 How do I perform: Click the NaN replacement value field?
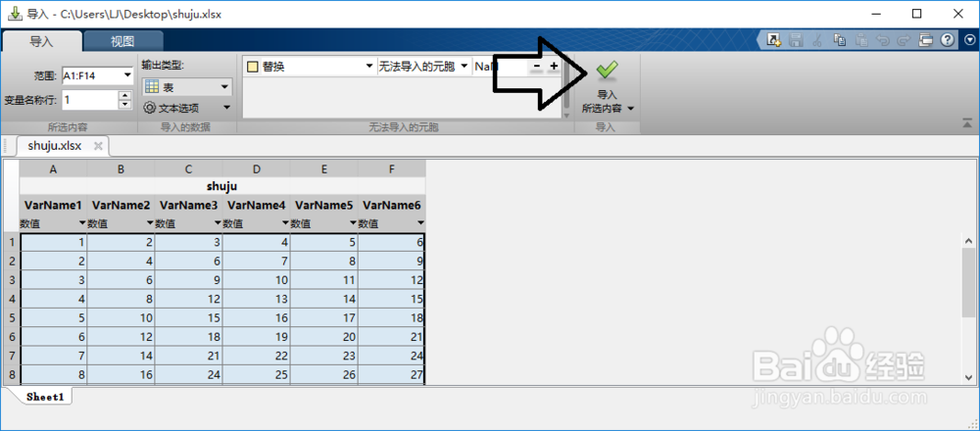501,67
